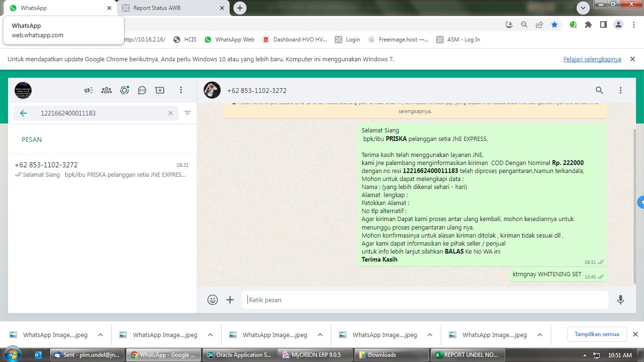Open the ASM - Log In bookmark
Viewport: 644px width, 362px height.
(x=458, y=40)
